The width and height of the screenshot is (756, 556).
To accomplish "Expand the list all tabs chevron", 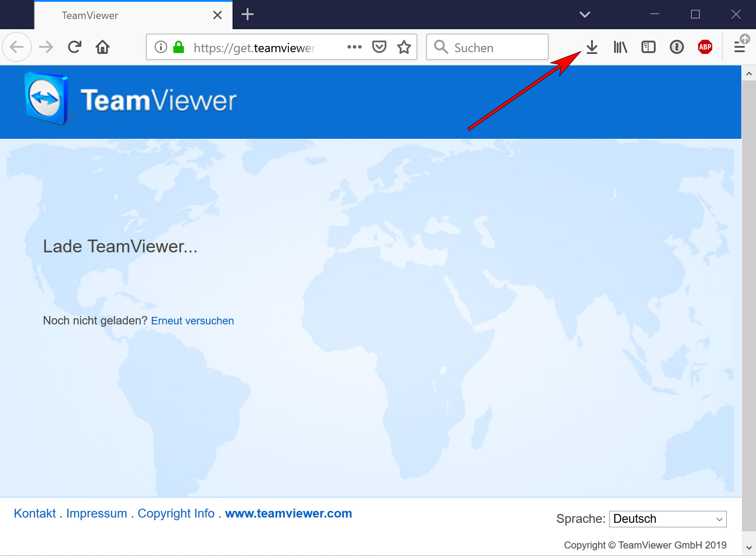I will 585,15.
